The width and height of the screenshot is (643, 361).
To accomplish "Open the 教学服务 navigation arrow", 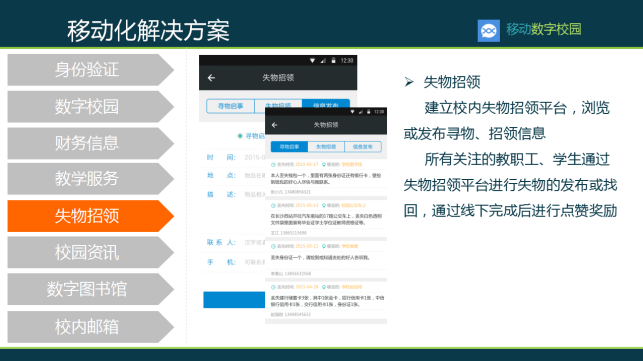I will pyautogui.click(x=91, y=179).
